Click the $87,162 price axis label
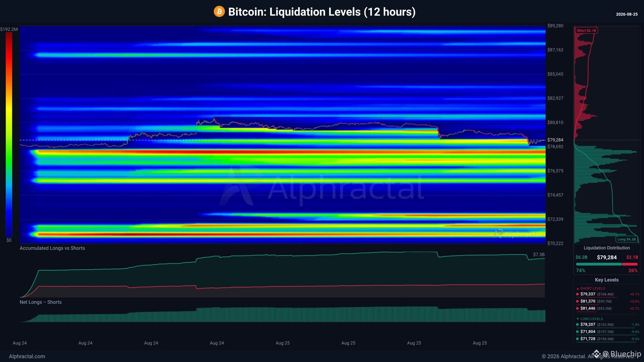This screenshot has height=362, width=644. pyautogui.click(x=555, y=50)
